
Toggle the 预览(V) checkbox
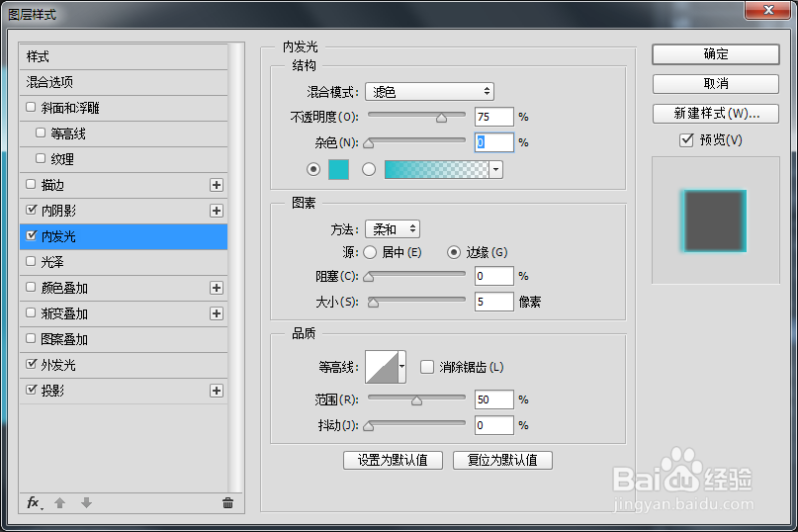point(686,140)
